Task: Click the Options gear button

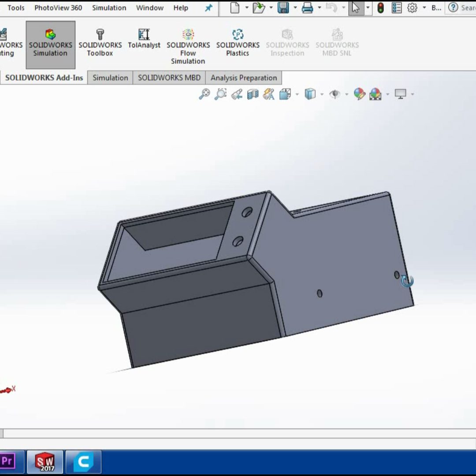Action: (412, 8)
